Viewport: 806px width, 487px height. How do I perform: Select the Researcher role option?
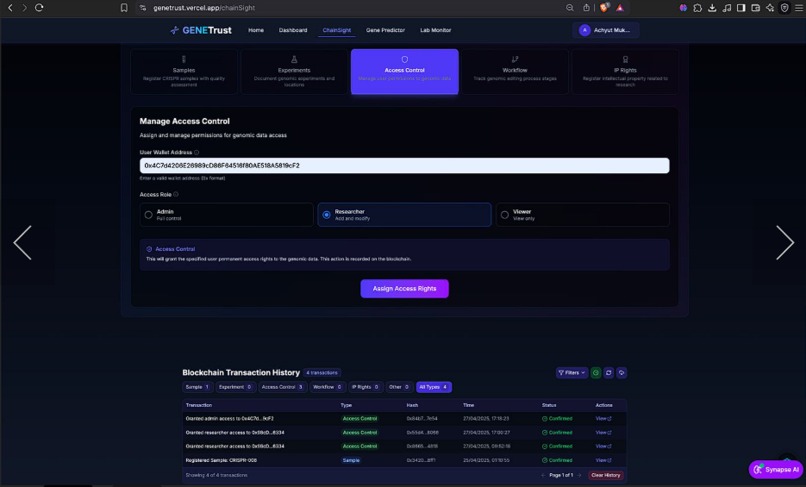coord(405,215)
